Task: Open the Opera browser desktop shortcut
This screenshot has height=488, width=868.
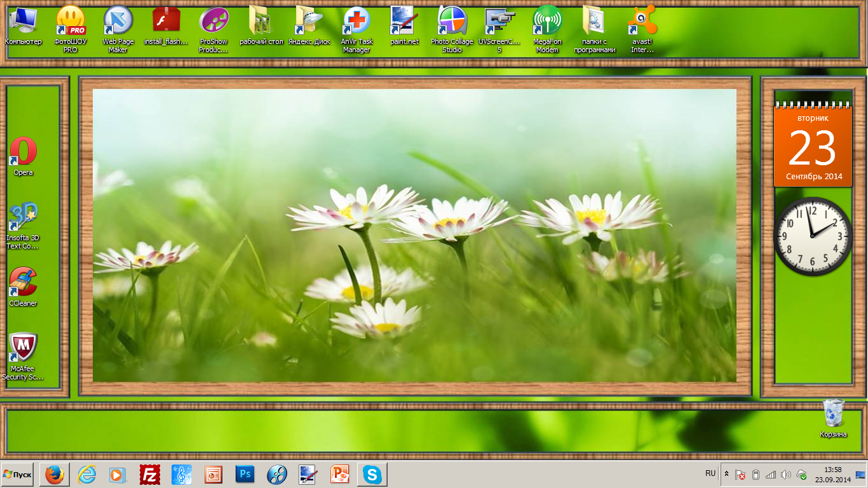Action: pyautogui.click(x=24, y=152)
